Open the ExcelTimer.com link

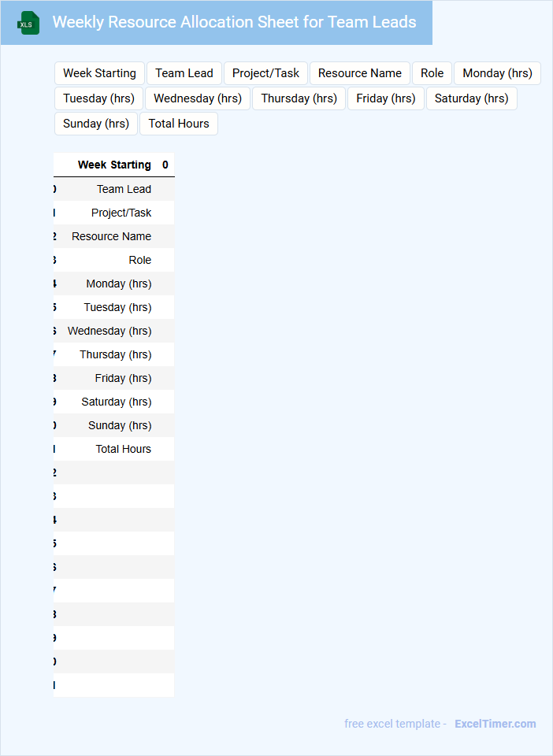[495, 724]
